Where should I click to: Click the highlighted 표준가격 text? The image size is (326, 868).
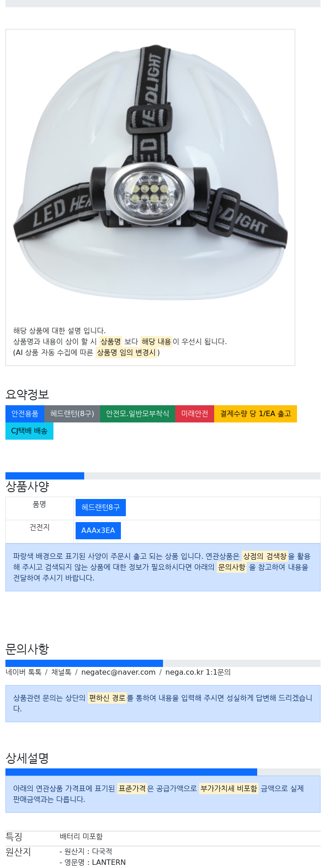click(x=132, y=789)
